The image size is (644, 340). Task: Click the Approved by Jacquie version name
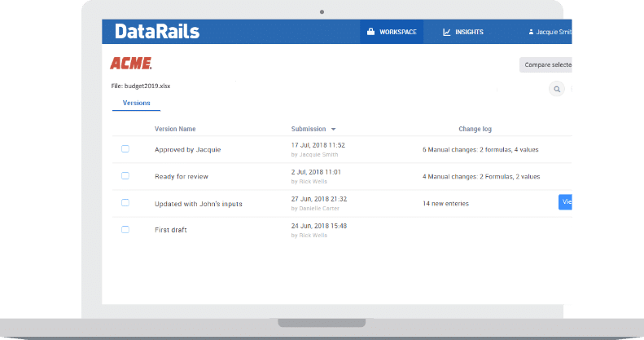click(188, 150)
